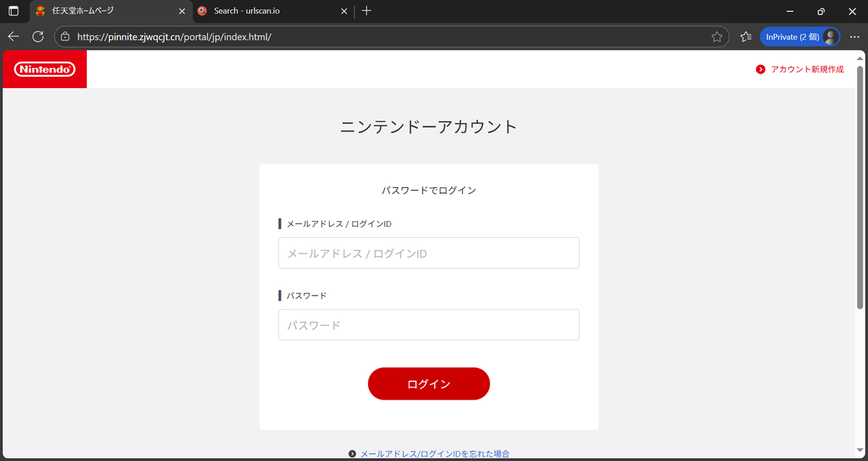Viewport: 868px width, 461px height.
Task: Click the Mario favicon on first tab
Action: [41, 11]
